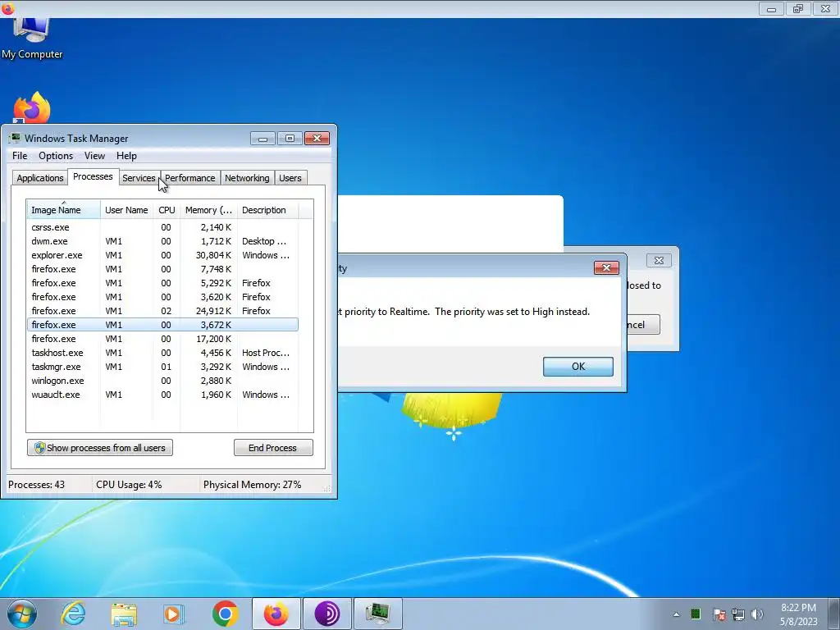Select the Processes tab
The height and width of the screenshot is (630, 840).
point(93,177)
